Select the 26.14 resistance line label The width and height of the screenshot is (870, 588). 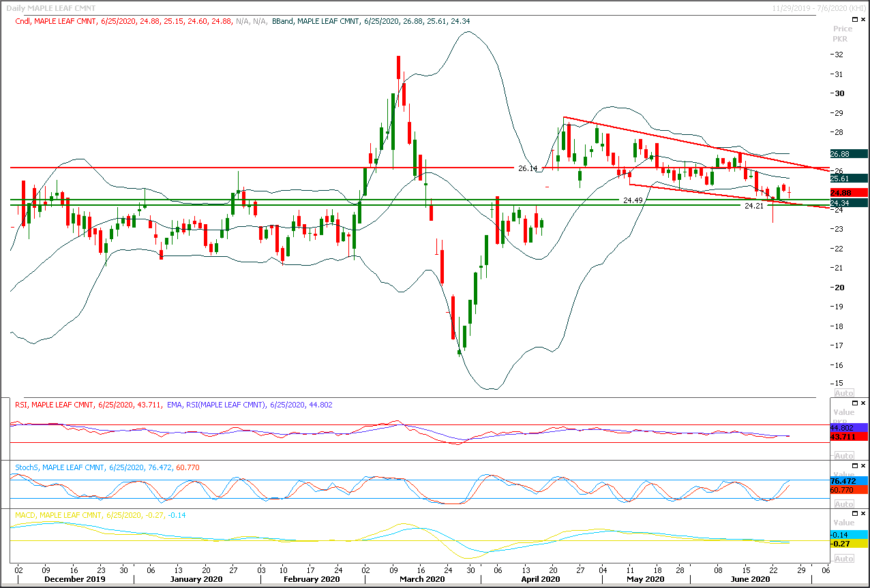(x=527, y=168)
